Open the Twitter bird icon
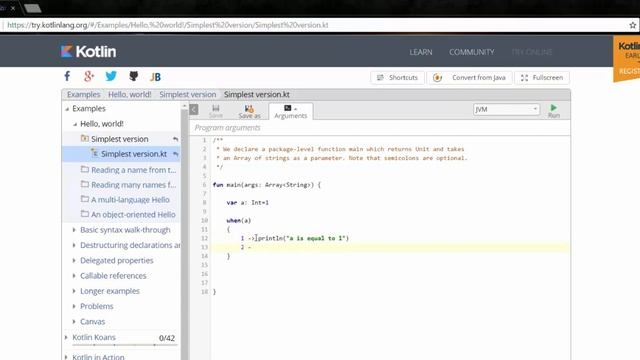 click(111, 76)
